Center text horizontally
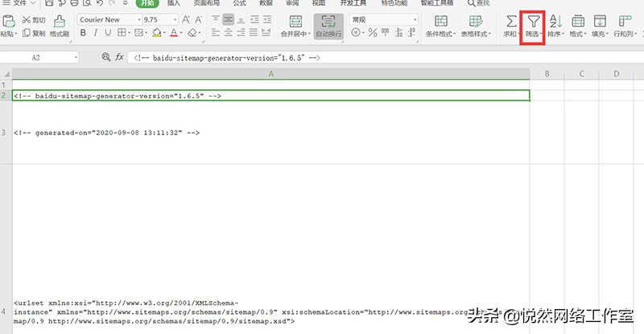 pyautogui.click(x=229, y=32)
